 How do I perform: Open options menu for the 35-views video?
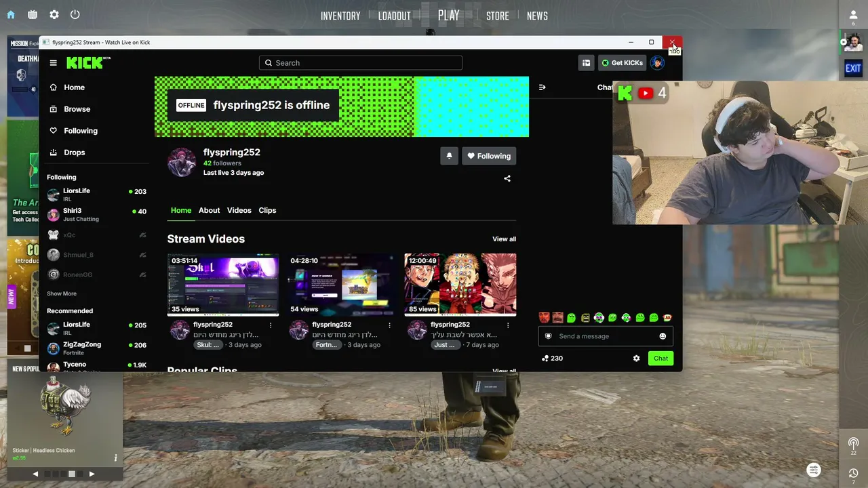[271, 325]
